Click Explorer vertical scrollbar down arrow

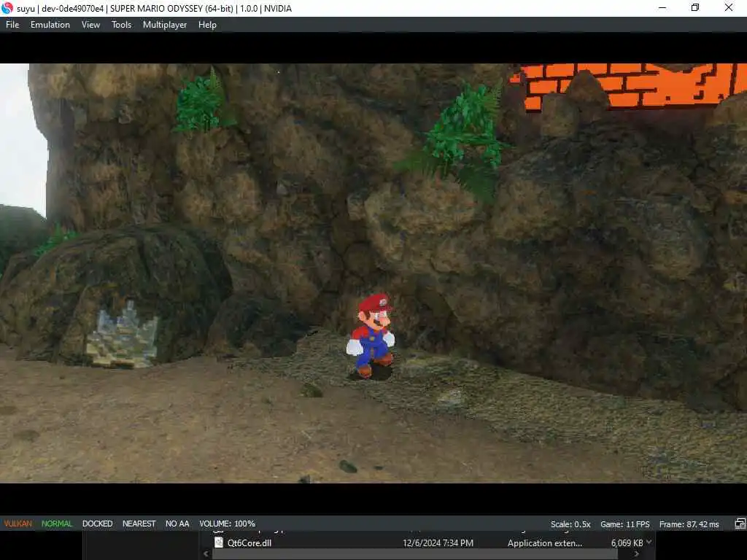point(649,542)
